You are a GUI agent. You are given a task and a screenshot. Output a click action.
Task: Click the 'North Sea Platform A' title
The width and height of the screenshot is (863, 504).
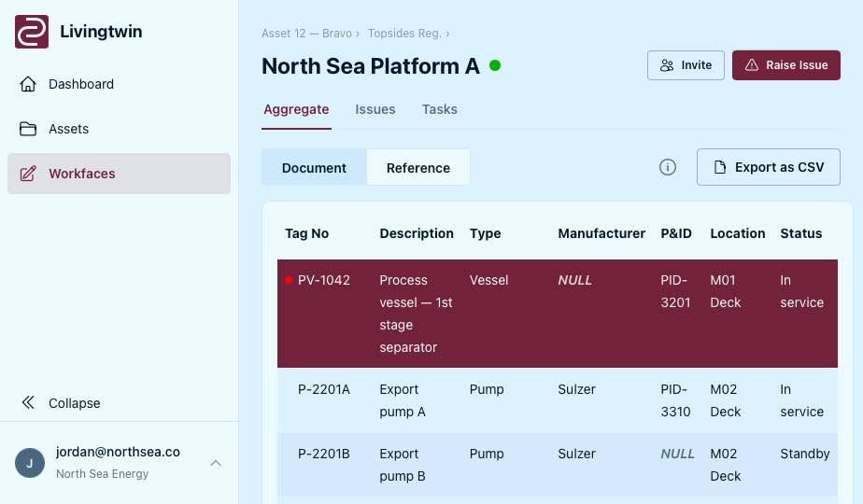pyautogui.click(x=371, y=66)
